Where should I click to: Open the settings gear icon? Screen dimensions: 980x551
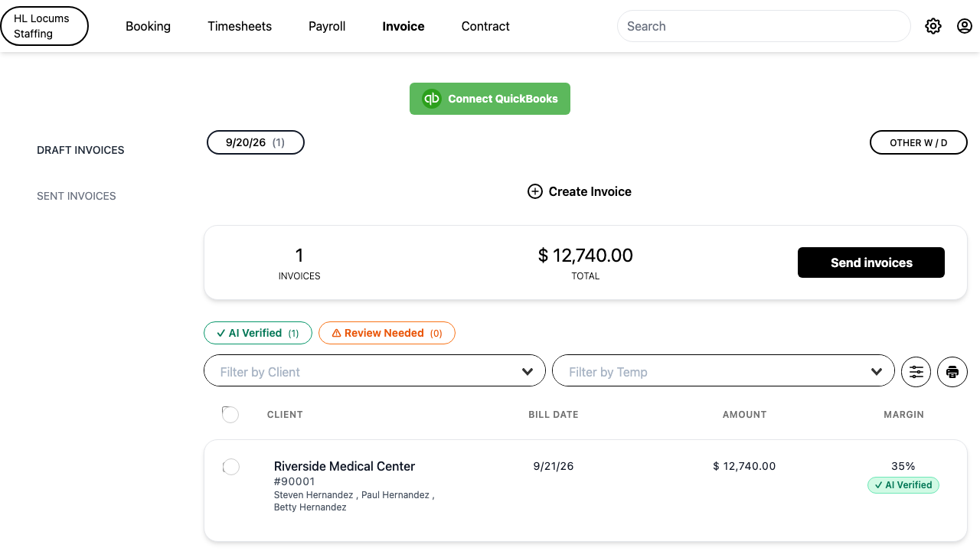pos(933,26)
